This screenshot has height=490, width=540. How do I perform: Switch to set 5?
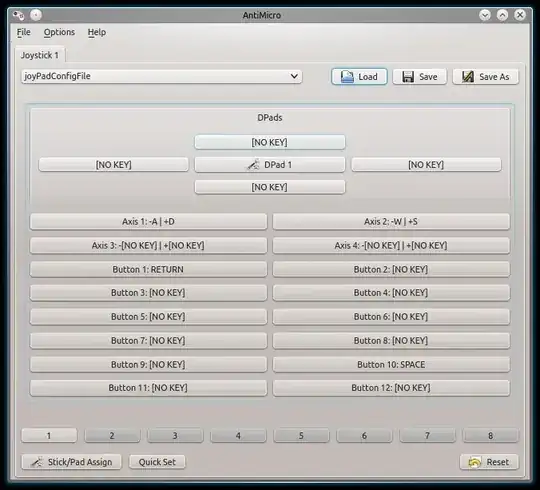pyautogui.click(x=301, y=436)
